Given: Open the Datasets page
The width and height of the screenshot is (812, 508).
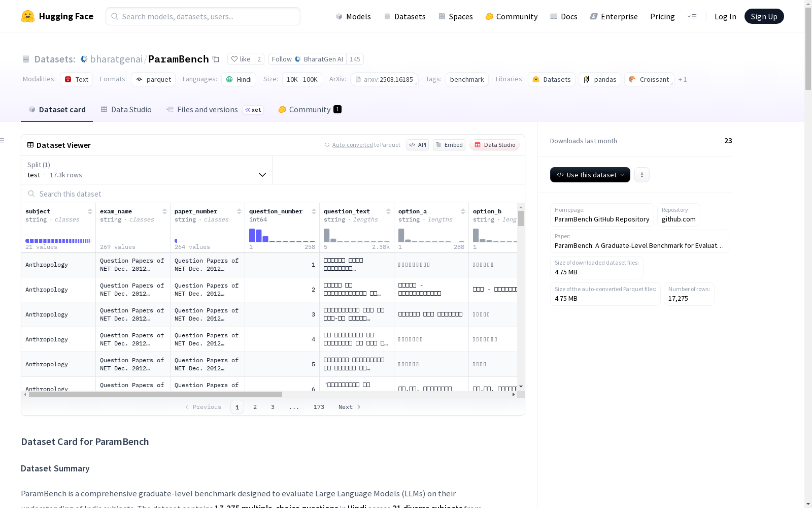Looking at the screenshot, I should 404,16.
